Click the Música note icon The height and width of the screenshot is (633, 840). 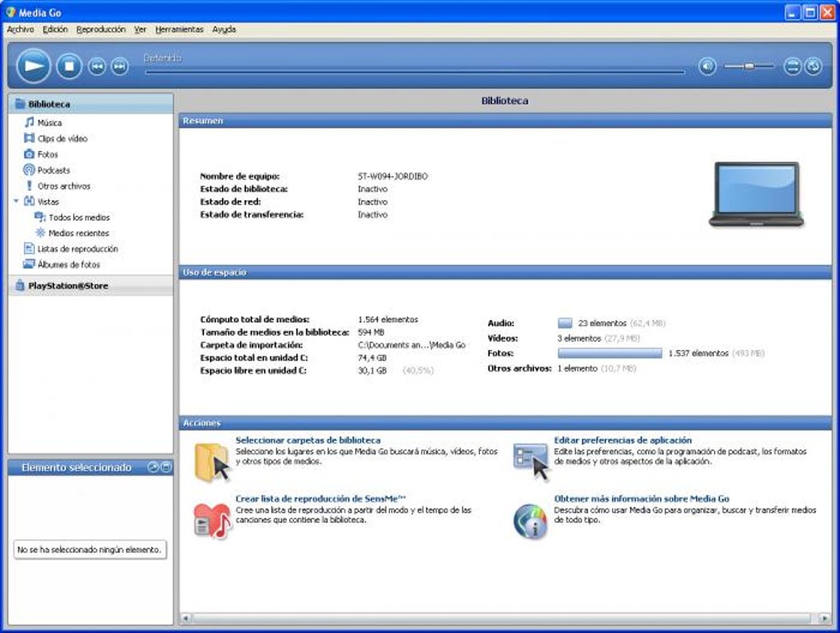coord(29,123)
